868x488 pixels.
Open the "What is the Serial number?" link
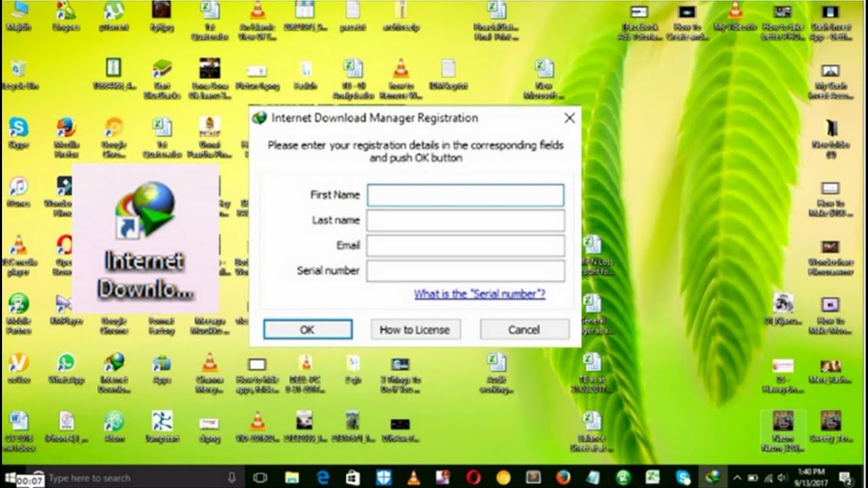[x=479, y=294]
